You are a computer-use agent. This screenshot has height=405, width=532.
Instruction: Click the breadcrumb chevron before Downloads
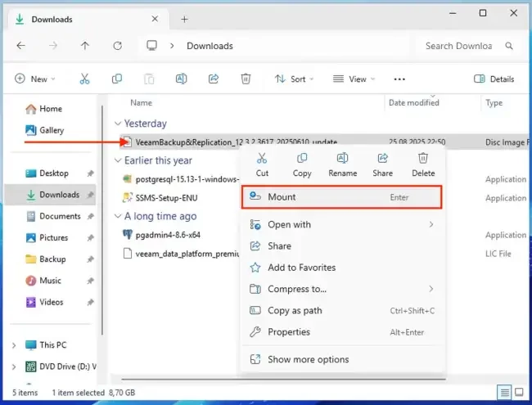tap(172, 46)
